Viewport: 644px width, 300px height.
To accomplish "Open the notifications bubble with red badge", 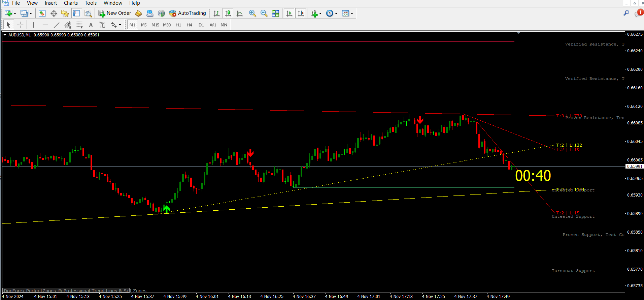I will (x=638, y=13).
